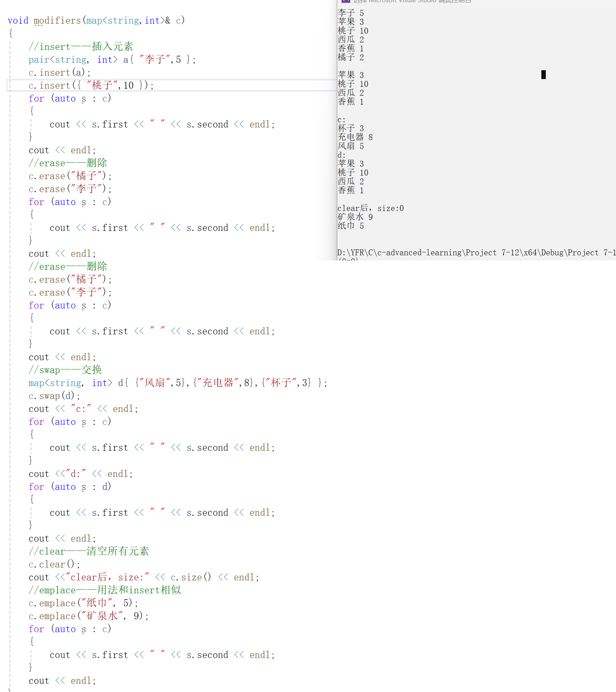The height and width of the screenshot is (692, 616).
Task: Click s.first inside the first cout loop
Action: click(110, 124)
